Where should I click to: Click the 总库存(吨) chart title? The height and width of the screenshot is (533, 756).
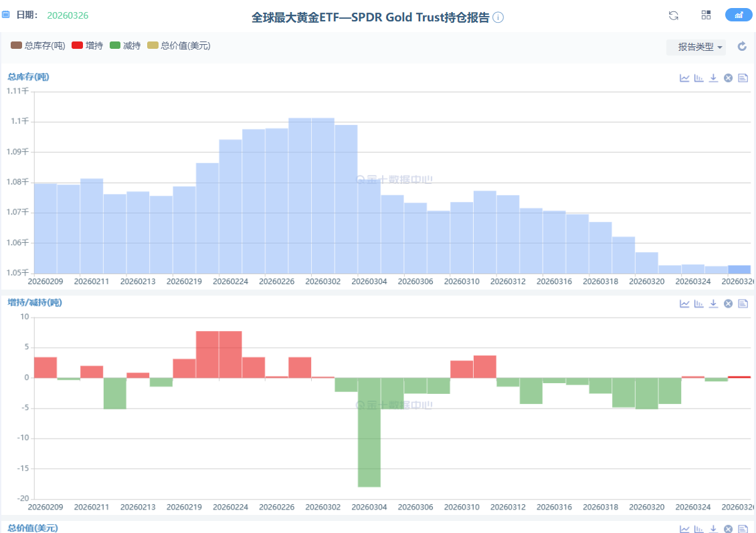tap(29, 77)
